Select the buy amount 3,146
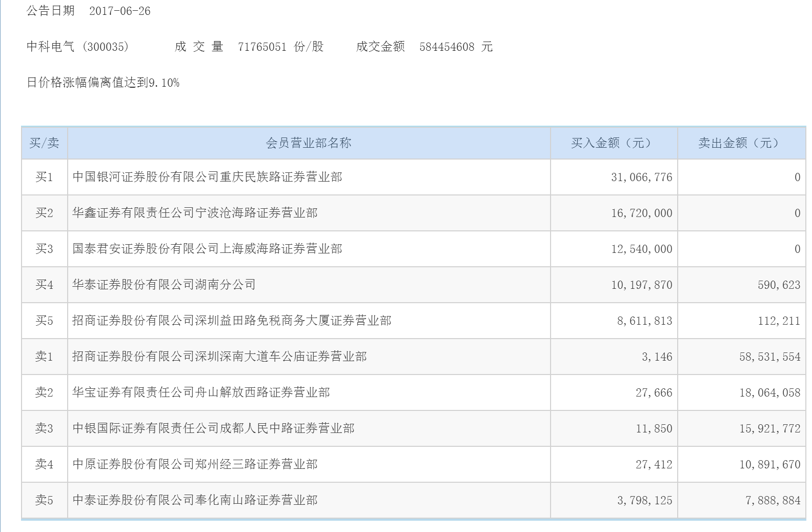Screen dimensions: 812x532 tap(657, 357)
